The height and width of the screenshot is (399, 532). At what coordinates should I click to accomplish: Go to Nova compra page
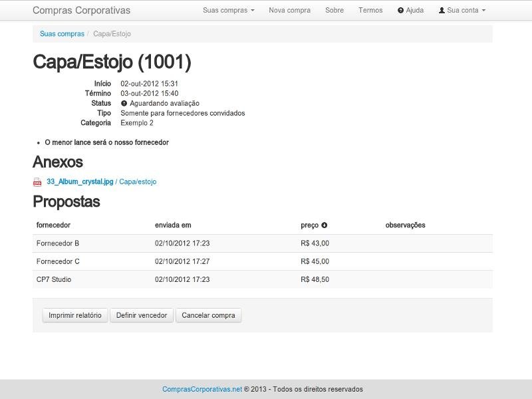tap(289, 10)
